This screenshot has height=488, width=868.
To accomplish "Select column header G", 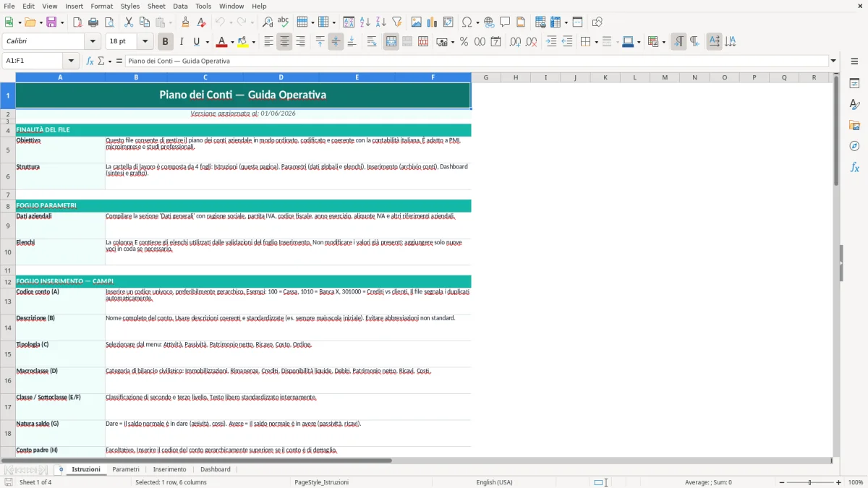I will tap(485, 77).
